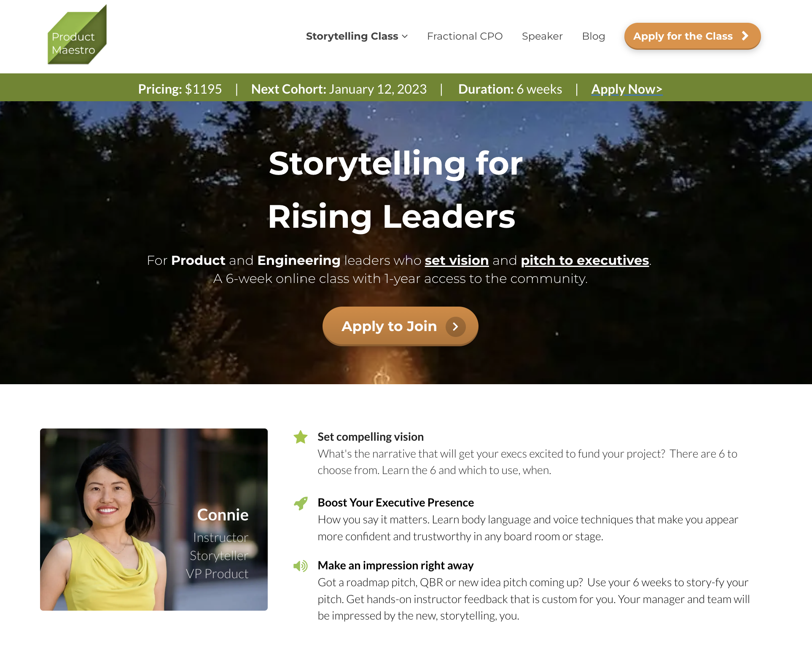Click chevron in Apply for the Class

point(745,36)
